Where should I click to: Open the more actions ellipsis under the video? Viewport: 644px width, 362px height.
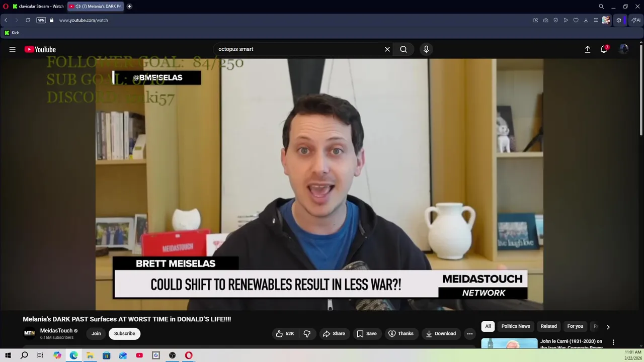click(469, 333)
